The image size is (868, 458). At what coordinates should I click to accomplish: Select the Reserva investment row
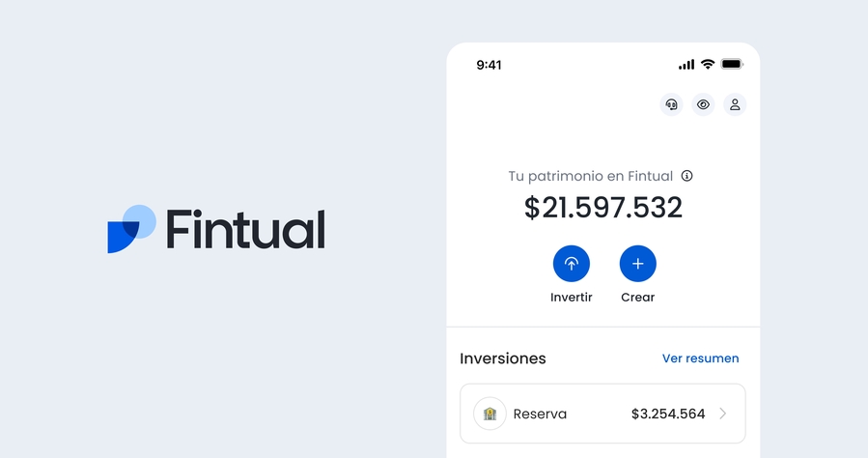click(602, 414)
